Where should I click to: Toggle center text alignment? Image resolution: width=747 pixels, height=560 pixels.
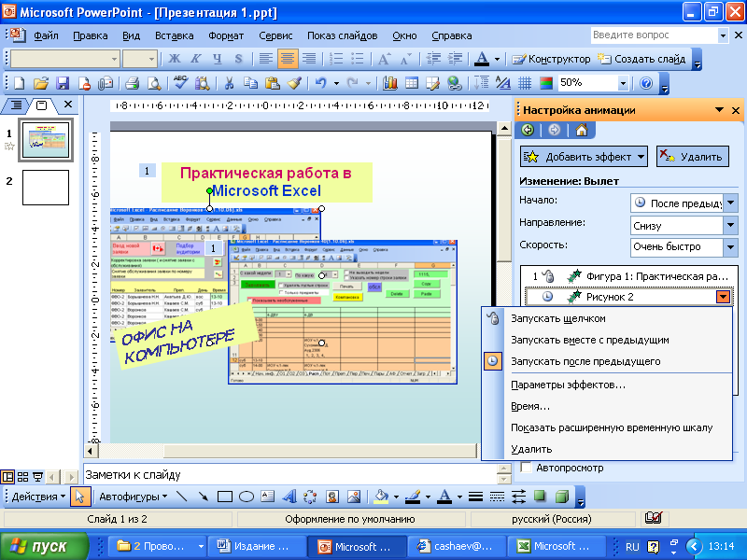click(288, 59)
